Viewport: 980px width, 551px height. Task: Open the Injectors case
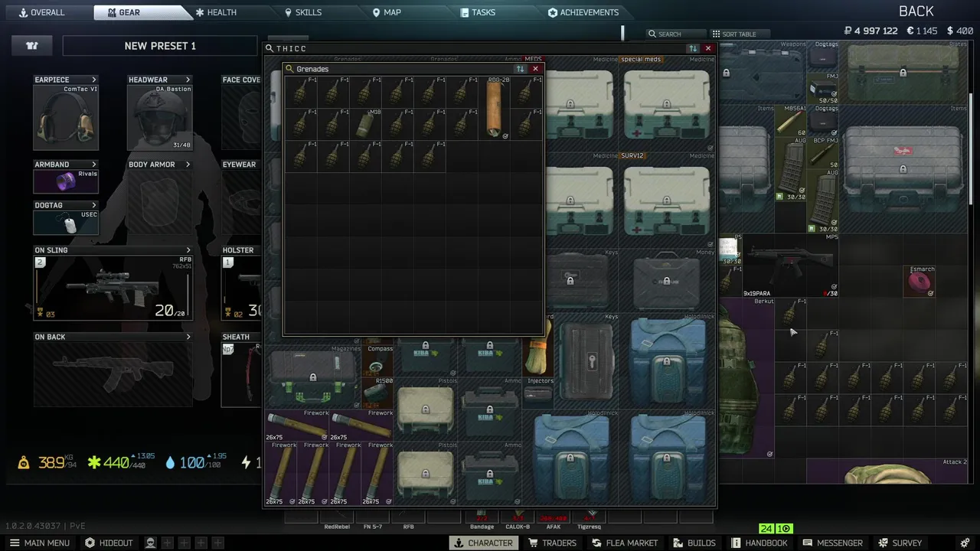[538, 393]
